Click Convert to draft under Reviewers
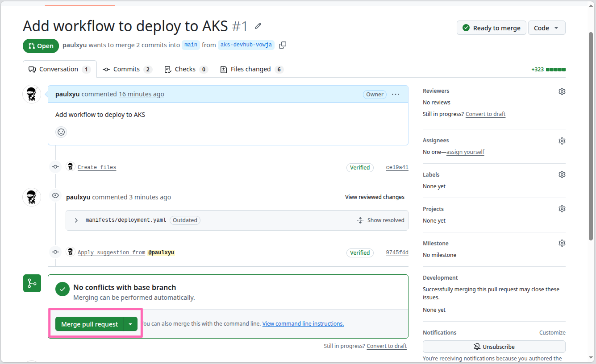596x364 pixels. coord(486,114)
